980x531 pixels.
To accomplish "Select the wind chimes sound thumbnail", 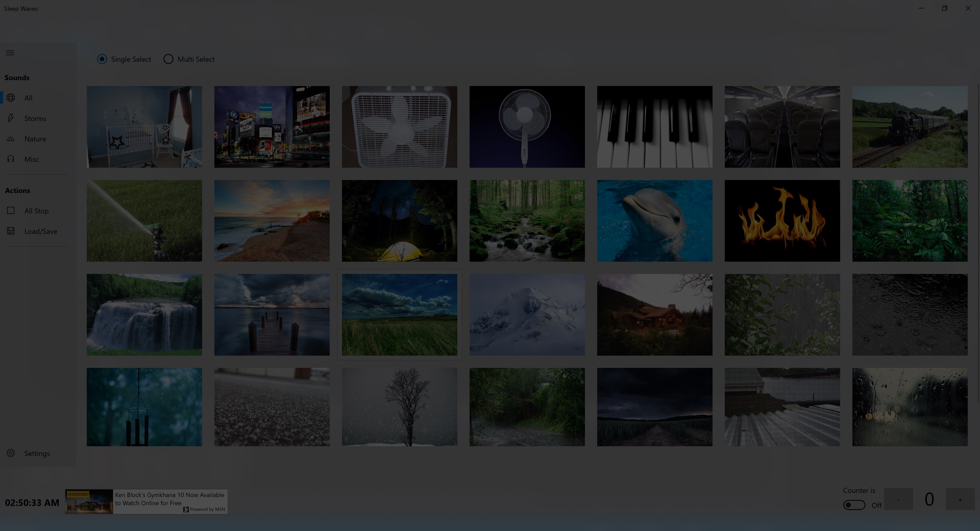I will (144, 407).
